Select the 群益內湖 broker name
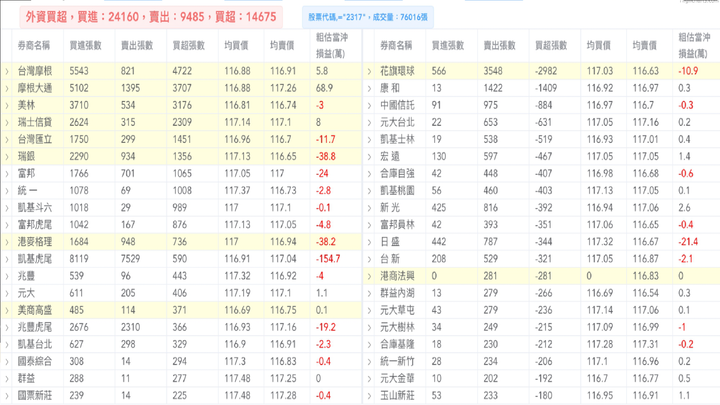Viewport: 720px width, 405px height. point(397,293)
